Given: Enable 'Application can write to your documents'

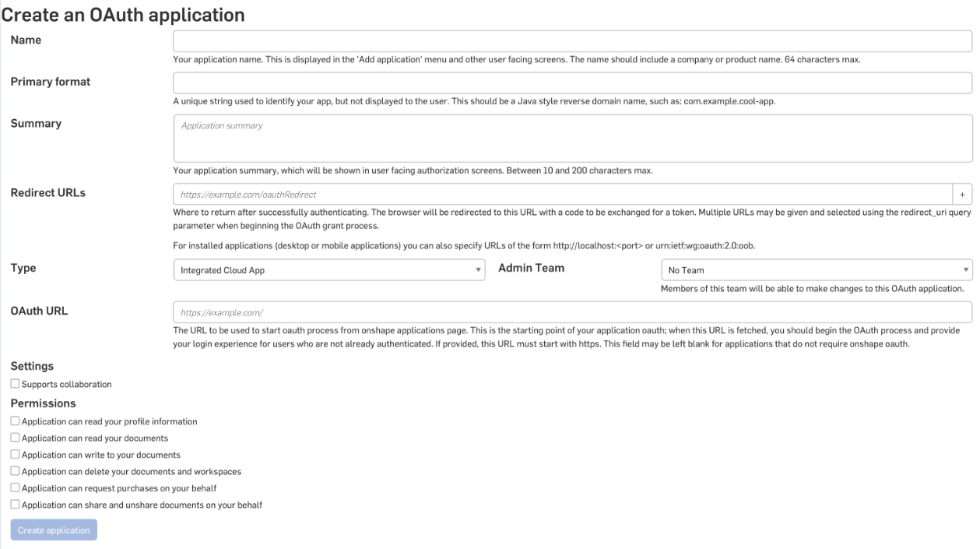Looking at the screenshot, I should tap(15, 455).
